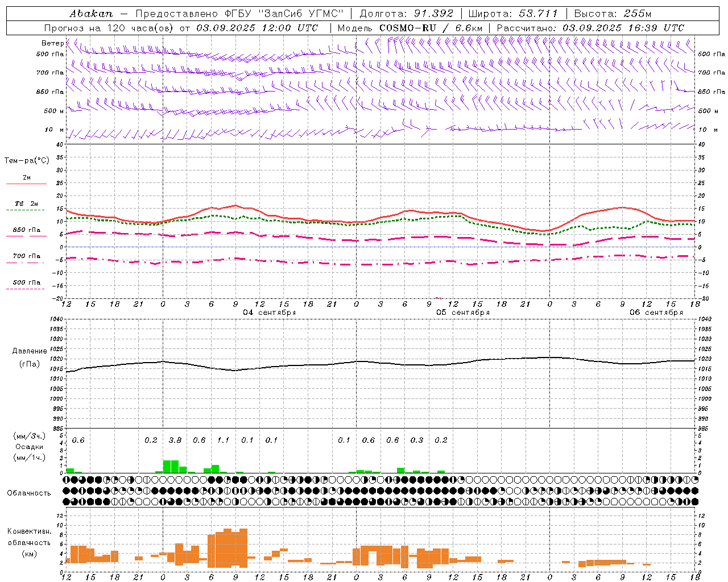Click the (км) units label
This screenshot has height=582, width=728.
[x=29, y=554]
